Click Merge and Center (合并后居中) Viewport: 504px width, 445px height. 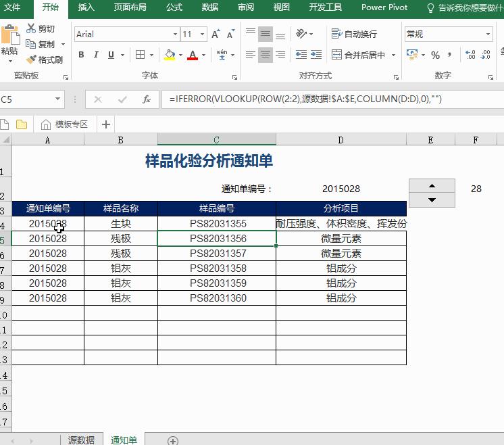[358, 55]
